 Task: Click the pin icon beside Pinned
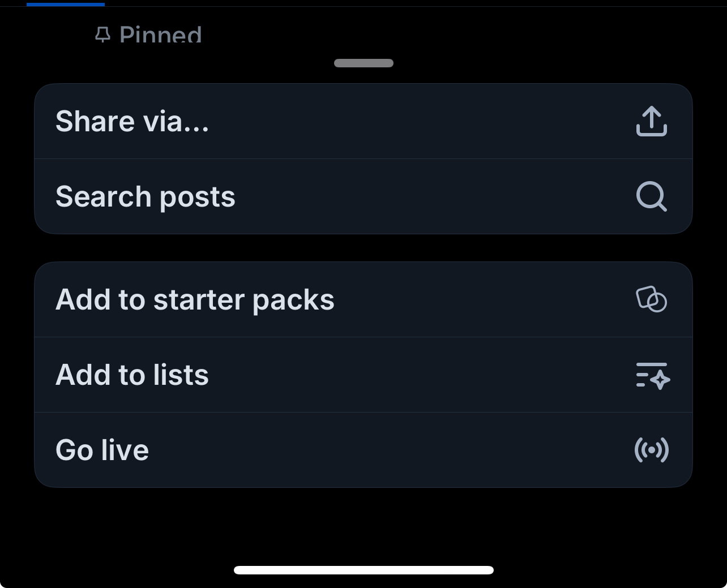coord(102,35)
